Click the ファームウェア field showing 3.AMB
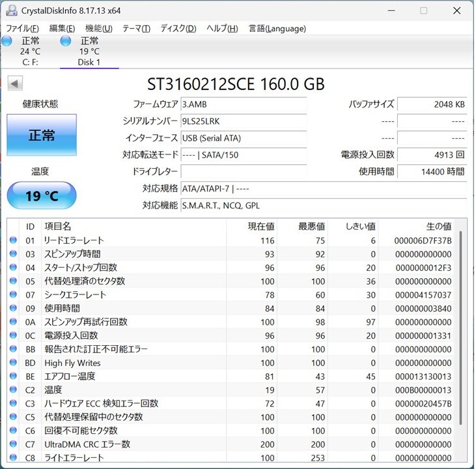Image resolution: width=476 pixels, height=469 pixels. (244, 104)
